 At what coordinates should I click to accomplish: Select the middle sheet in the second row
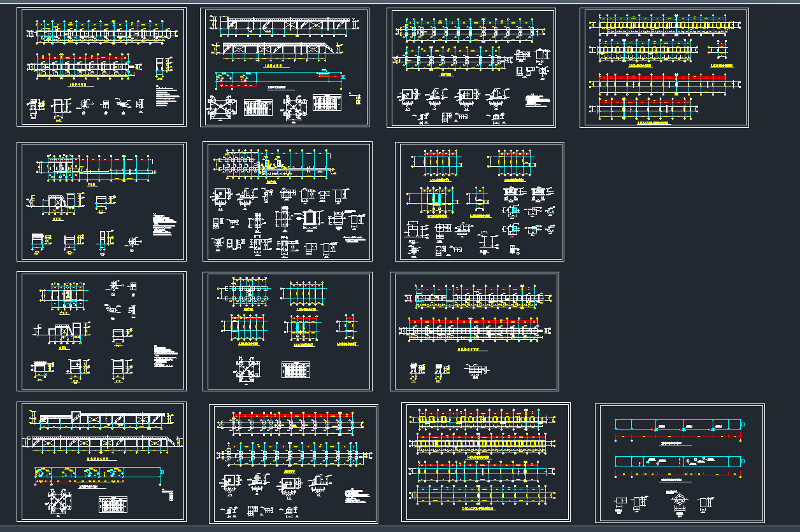coord(287,202)
